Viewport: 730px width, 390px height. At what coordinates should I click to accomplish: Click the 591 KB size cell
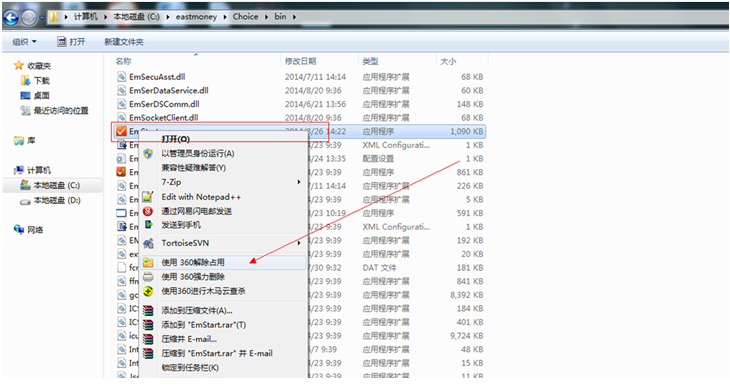click(x=470, y=213)
